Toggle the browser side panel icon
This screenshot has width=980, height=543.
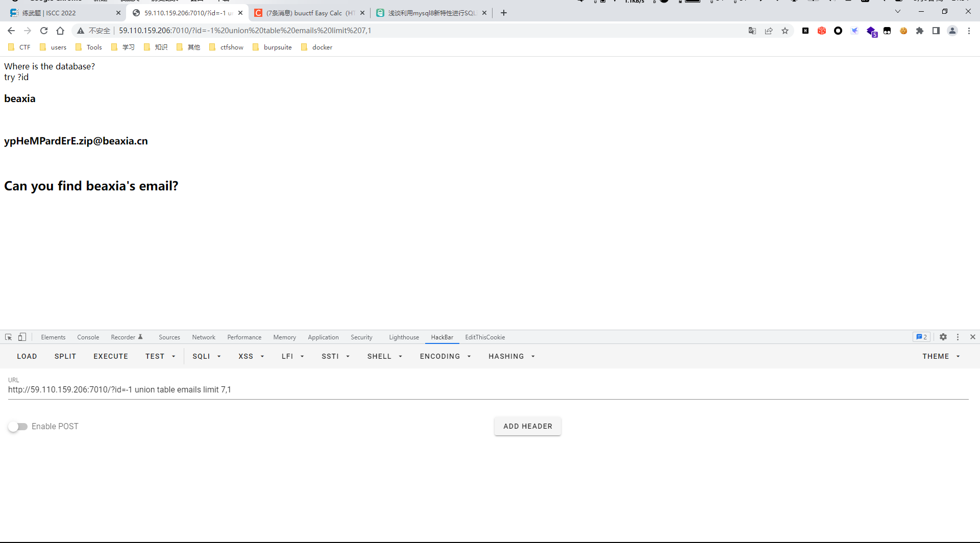[936, 31]
